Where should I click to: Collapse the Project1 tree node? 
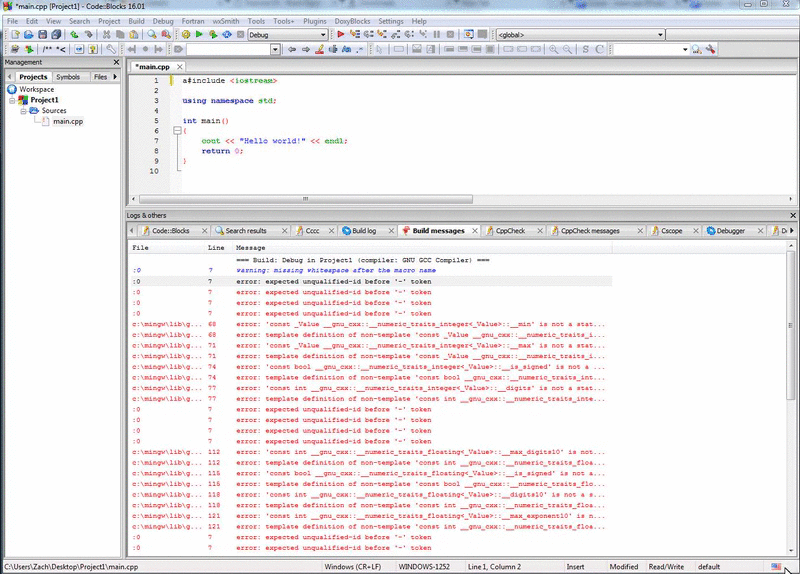(x=12, y=101)
